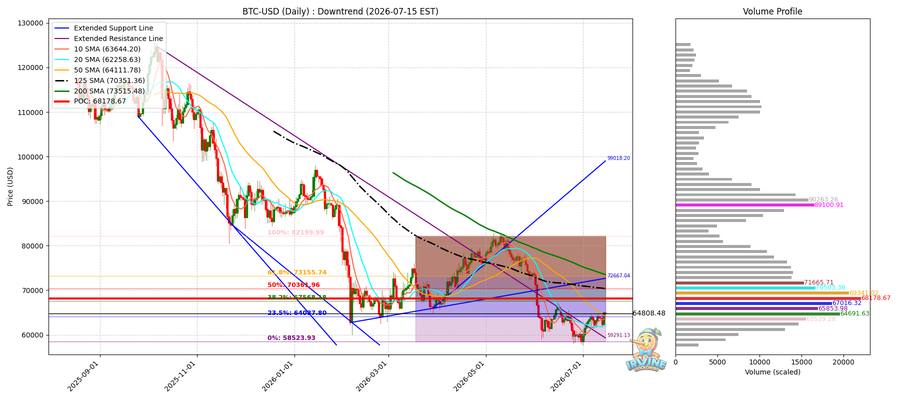This screenshot has height=400, width=900.
Task: Click the green 64691.63 volume bar
Action: point(757,313)
